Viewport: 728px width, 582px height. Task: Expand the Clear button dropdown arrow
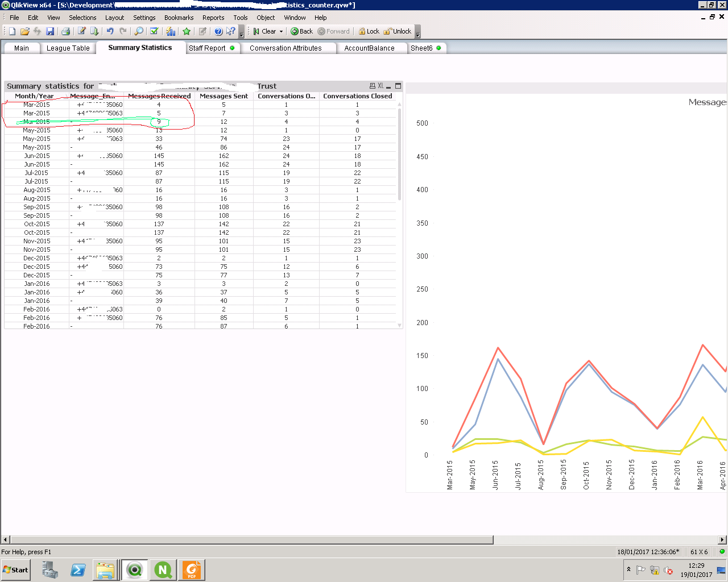[x=281, y=31]
